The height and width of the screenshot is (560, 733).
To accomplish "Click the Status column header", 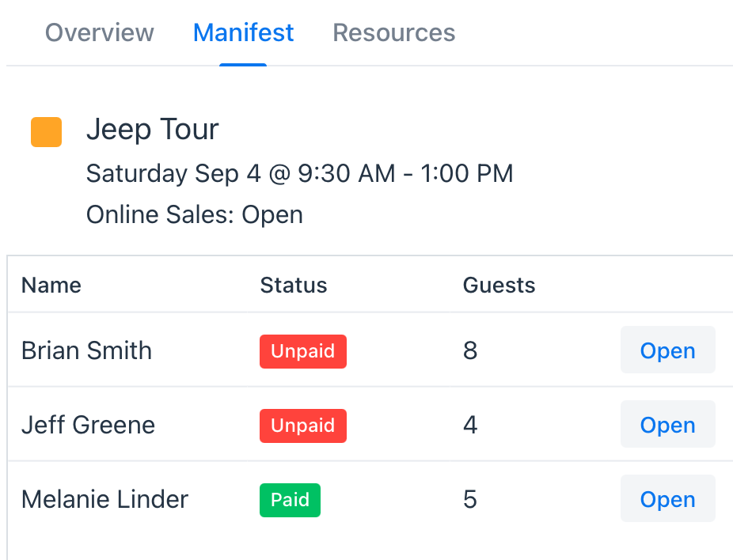I will pos(294,285).
